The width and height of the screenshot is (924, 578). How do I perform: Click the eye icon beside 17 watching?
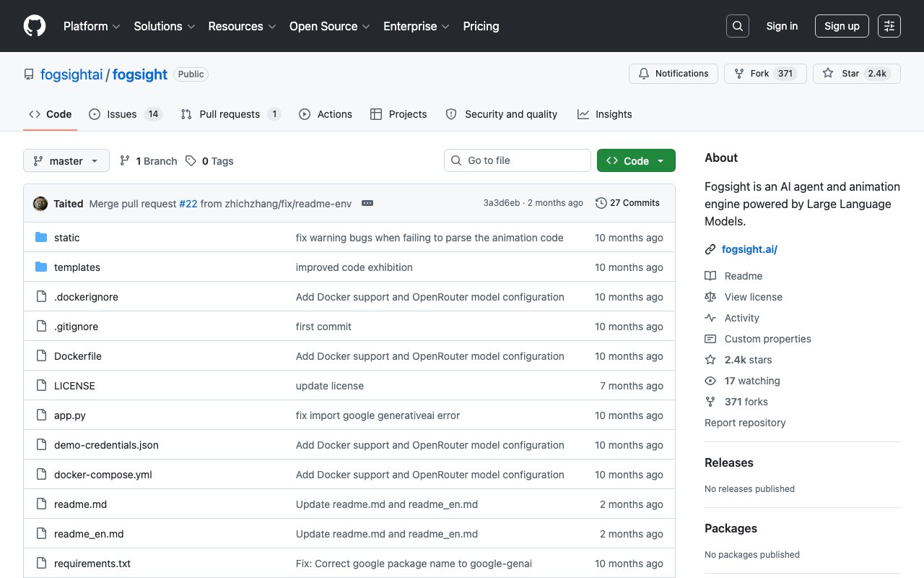710,381
